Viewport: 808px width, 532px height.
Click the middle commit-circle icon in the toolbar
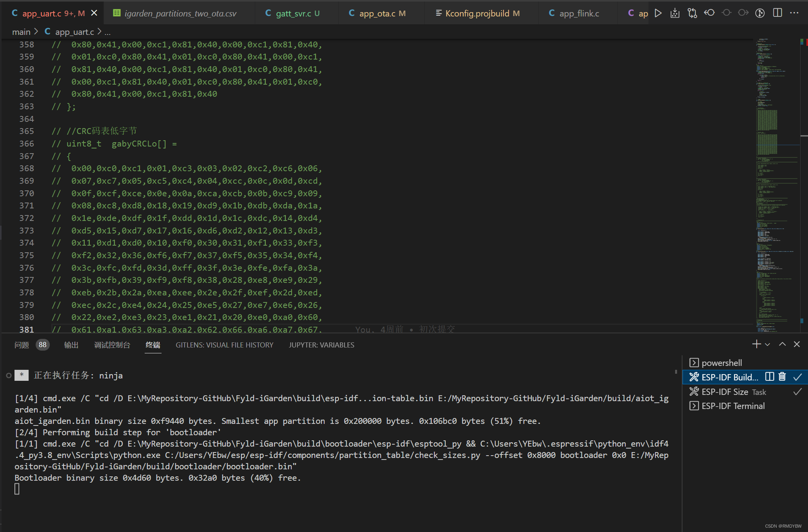pos(726,13)
